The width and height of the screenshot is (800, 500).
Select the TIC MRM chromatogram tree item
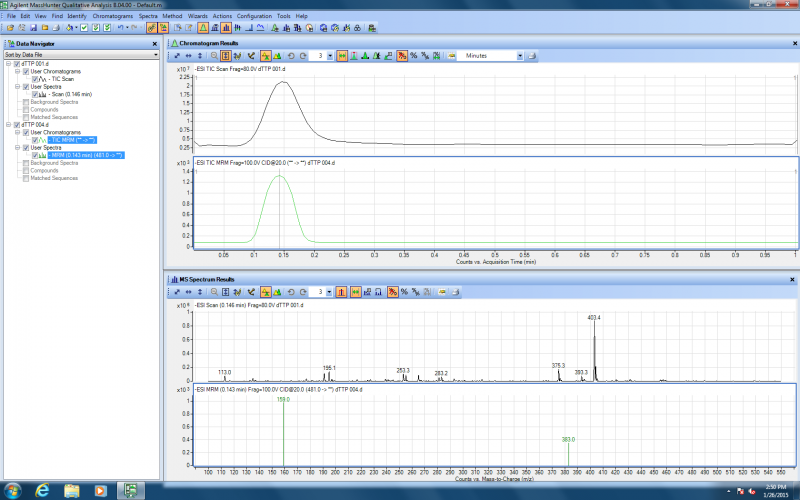coord(72,140)
